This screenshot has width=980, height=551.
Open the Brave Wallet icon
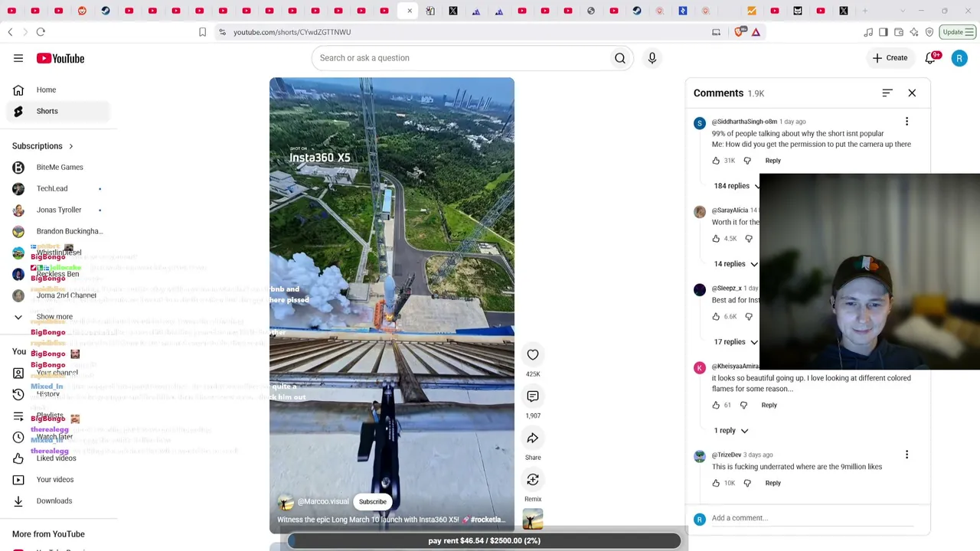899,32
